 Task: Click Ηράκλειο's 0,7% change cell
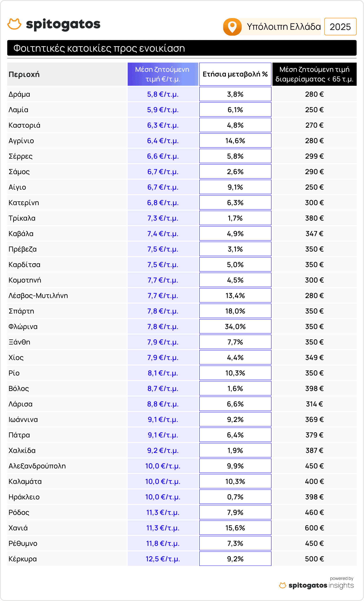point(235,497)
